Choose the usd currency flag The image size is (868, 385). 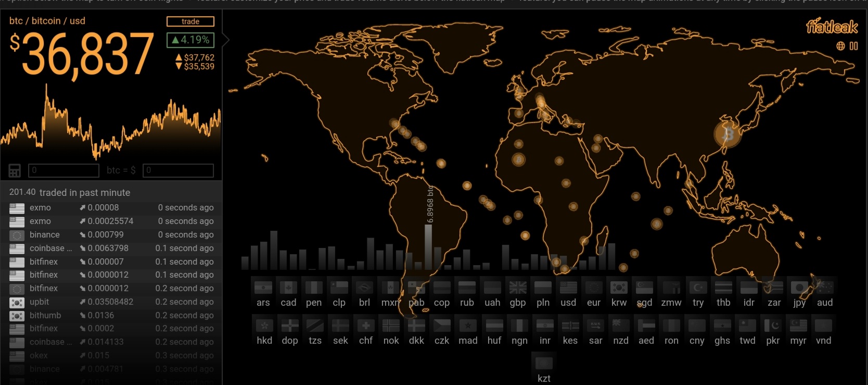568,288
